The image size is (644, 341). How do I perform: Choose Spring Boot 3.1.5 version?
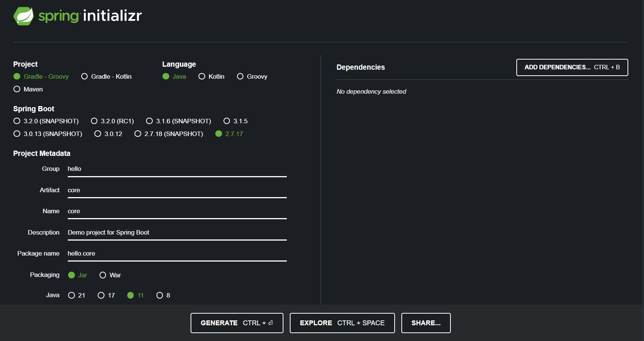pyautogui.click(x=236, y=121)
